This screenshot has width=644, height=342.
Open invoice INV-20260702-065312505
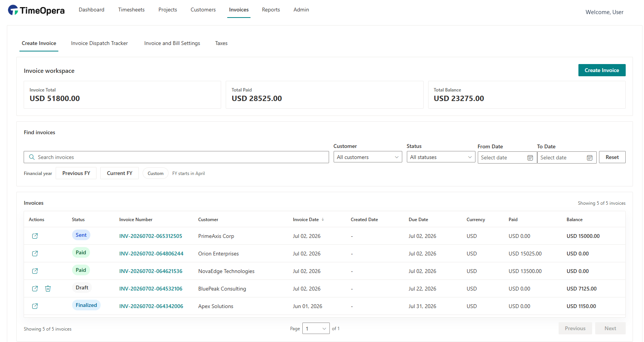[151, 236]
